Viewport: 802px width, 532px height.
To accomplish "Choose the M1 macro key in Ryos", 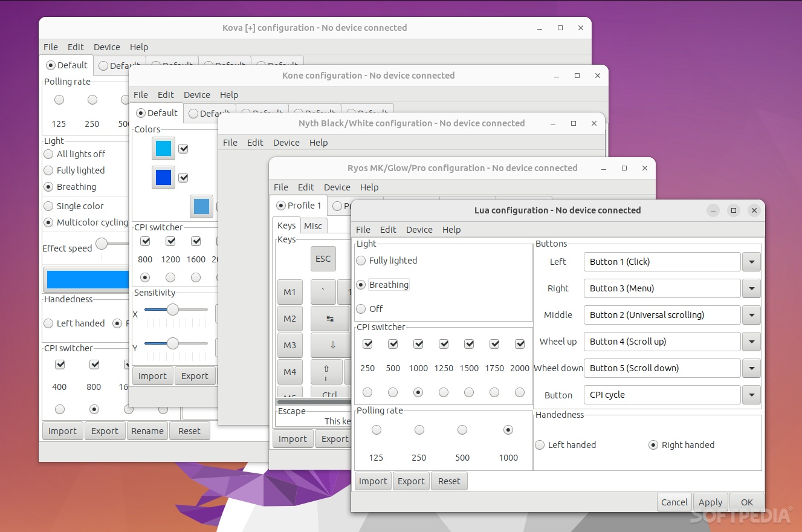I will pos(290,292).
